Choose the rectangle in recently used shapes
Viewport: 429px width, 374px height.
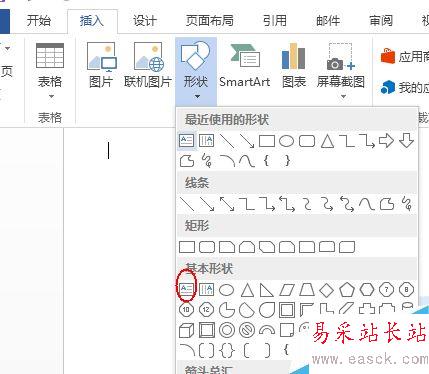point(267,141)
